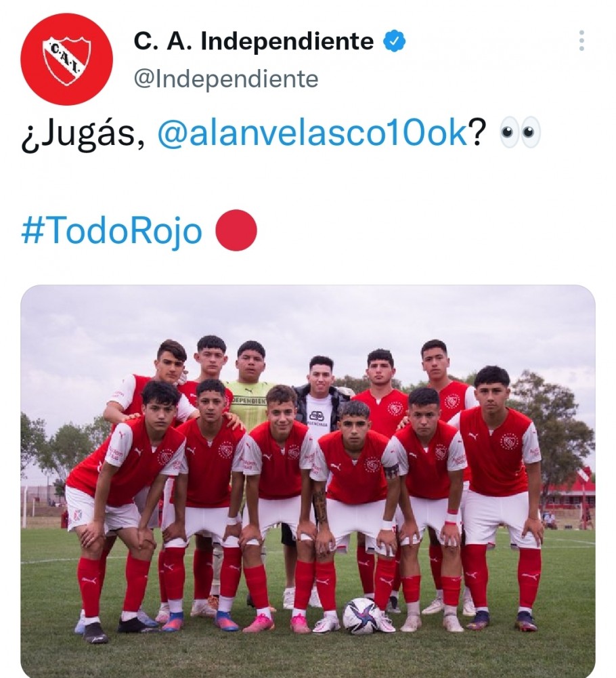Click the blue verified badge

pyautogui.click(x=394, y=41)
